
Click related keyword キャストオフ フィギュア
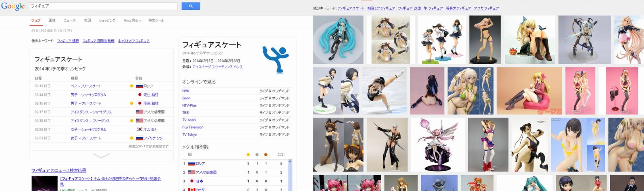[x=134, y=41]
